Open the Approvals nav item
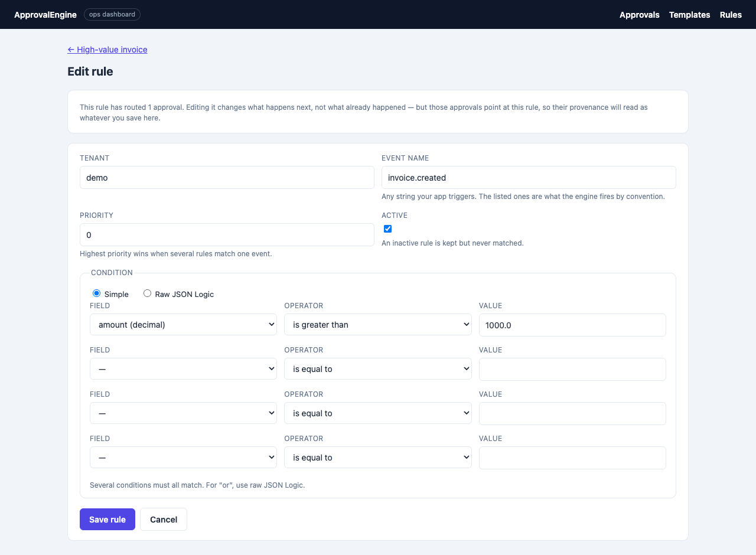Screen dimensions: 756x555 tap(639, 15)
